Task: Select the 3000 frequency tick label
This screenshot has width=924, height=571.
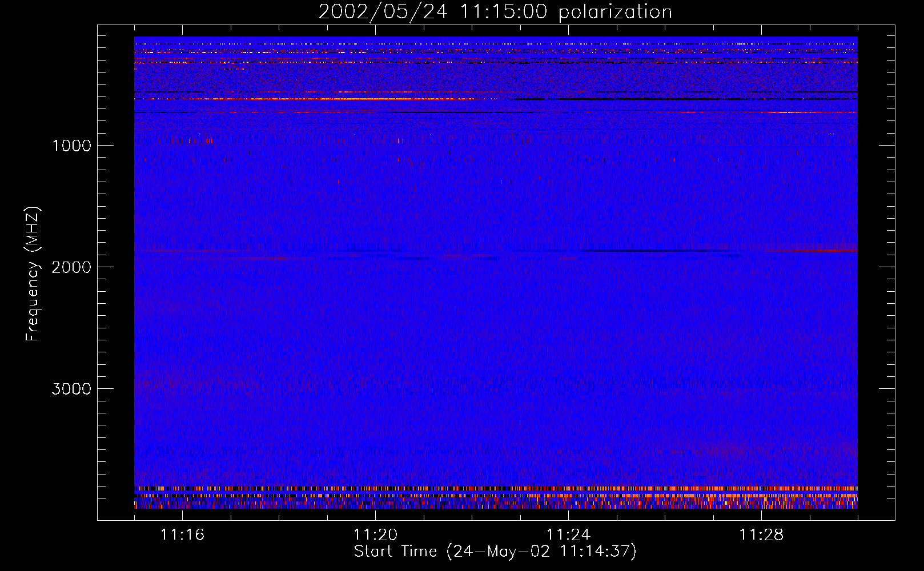Action: tap(71, 389)
